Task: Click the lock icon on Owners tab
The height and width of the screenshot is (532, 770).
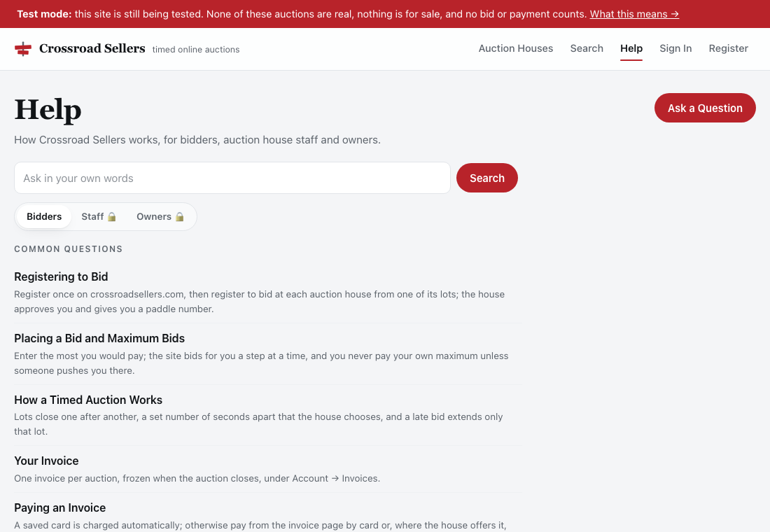Action: (179, 216)
